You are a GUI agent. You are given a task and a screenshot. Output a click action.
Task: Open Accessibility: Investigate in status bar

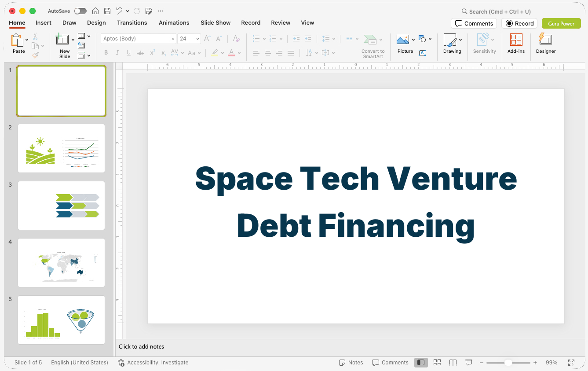(153, 362)
